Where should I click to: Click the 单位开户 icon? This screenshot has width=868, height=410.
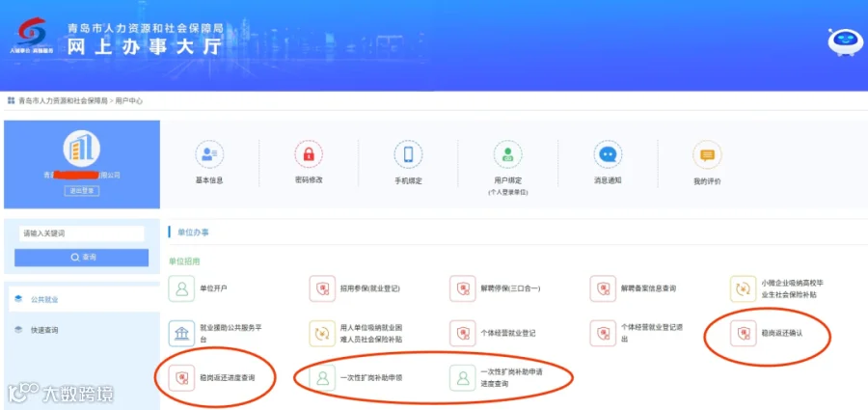point(181,288)
